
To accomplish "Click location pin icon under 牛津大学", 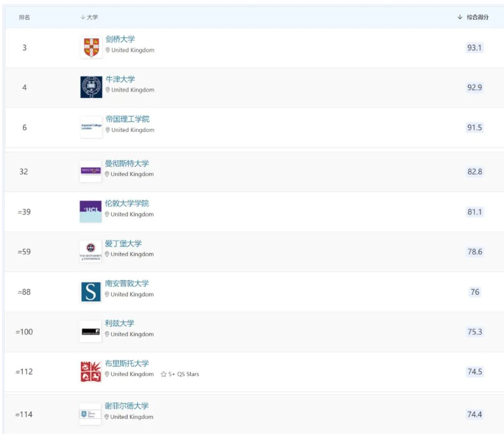I will [x=108, y=90].
